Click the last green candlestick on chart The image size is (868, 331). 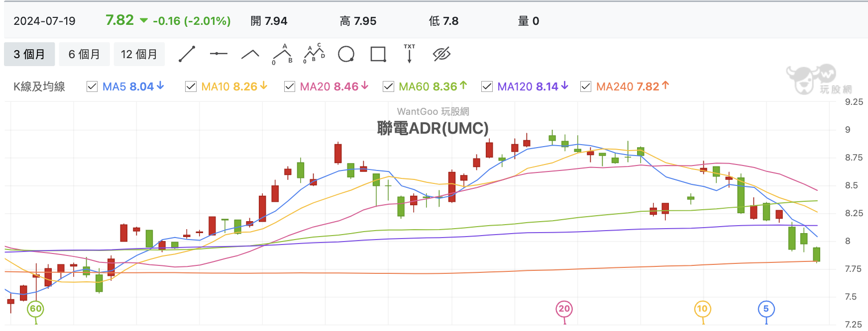click(x=817, y=254)
